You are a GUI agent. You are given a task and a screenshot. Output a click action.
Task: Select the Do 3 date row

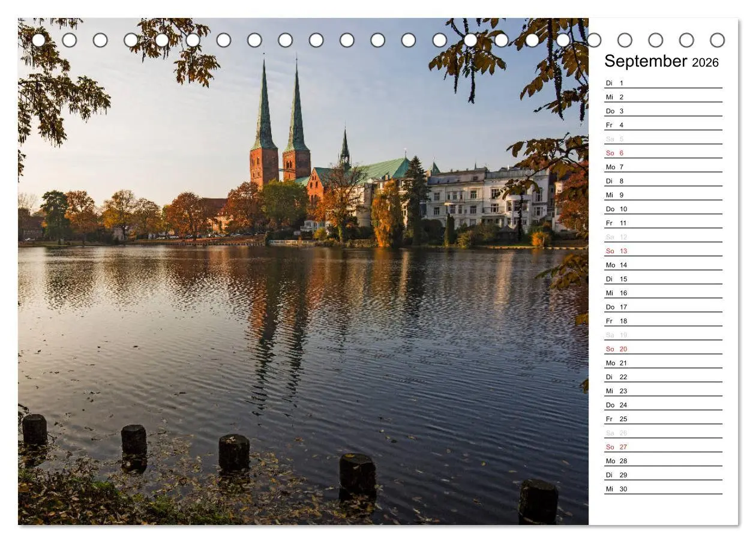663,111
